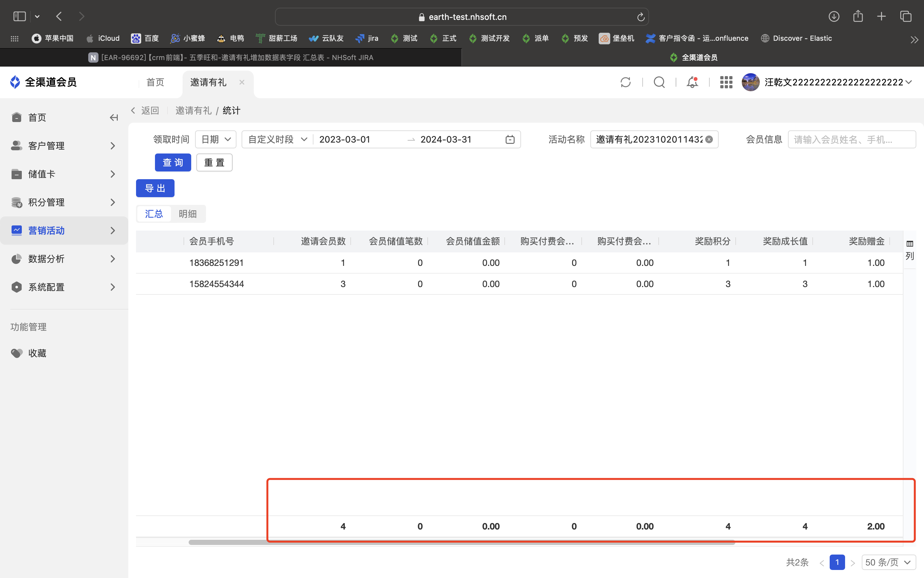924x578 pixels.
Task: Click the 重置 button
Action: tap(214, 162)
